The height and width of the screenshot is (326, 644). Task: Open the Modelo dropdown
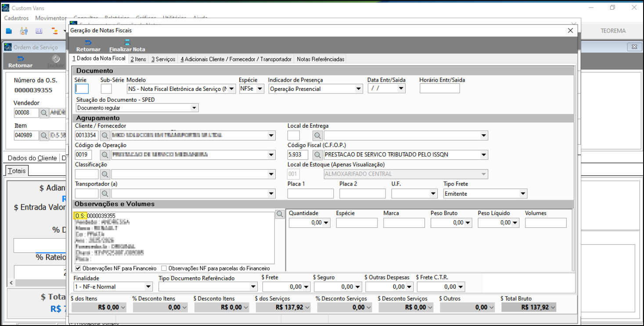click(233, 89)
